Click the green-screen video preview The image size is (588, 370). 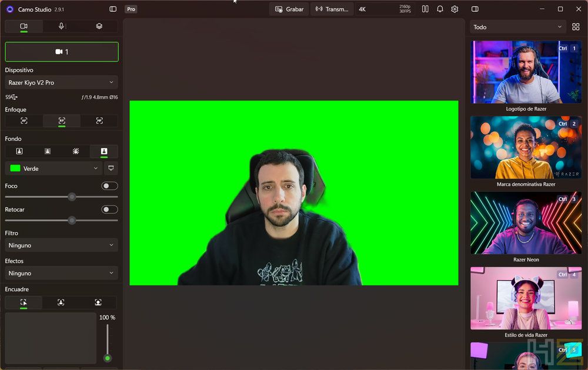(294, 193)
